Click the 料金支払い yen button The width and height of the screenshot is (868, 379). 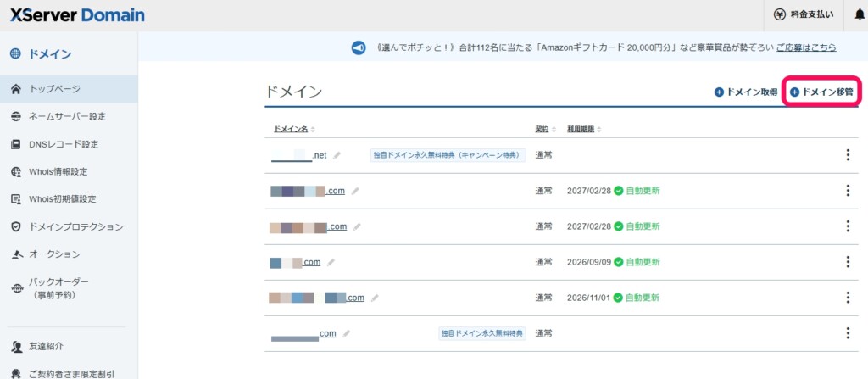(804, 15)
